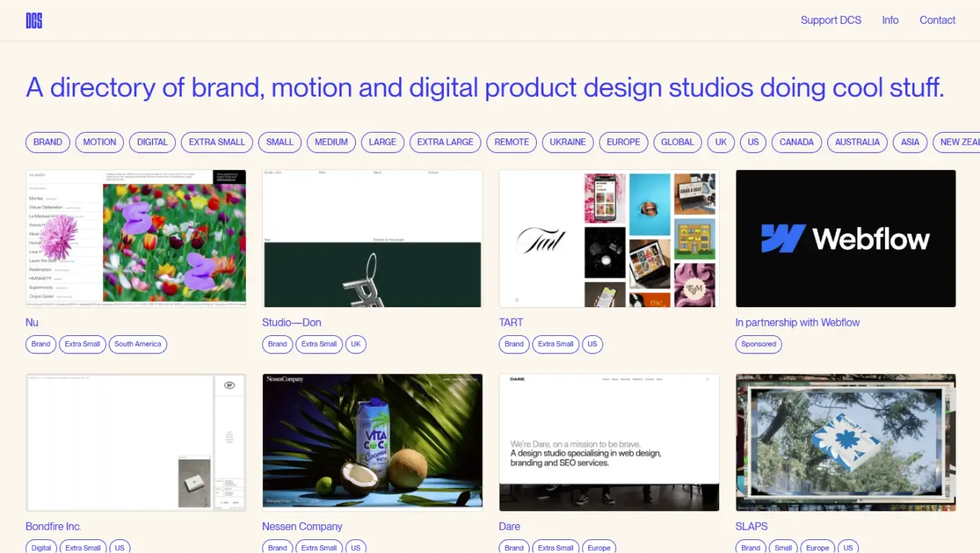Click the TART studio thumbnail
This screenshot has width=980, height=553.
click(609, 239)
